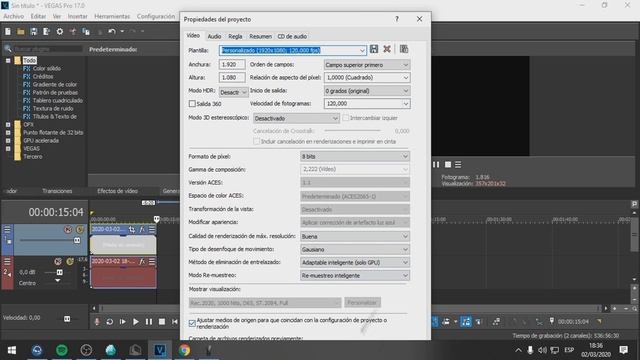Open Relación de aspecto del píxel dropdown
This screenshot has width=640, height=360.
pyautogui.click(x=367, y=78)
